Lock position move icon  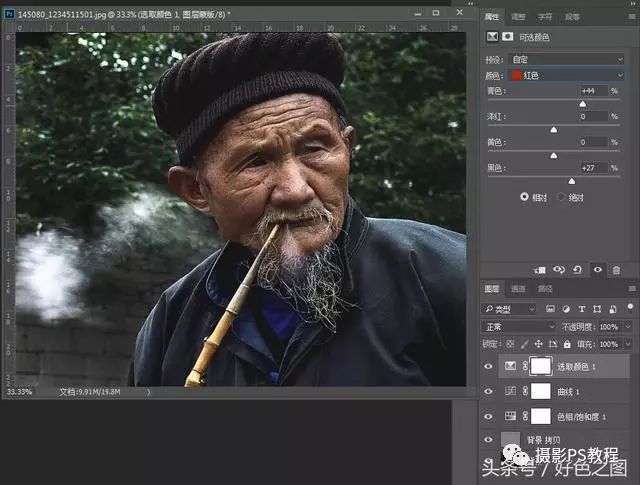(539, 344)
